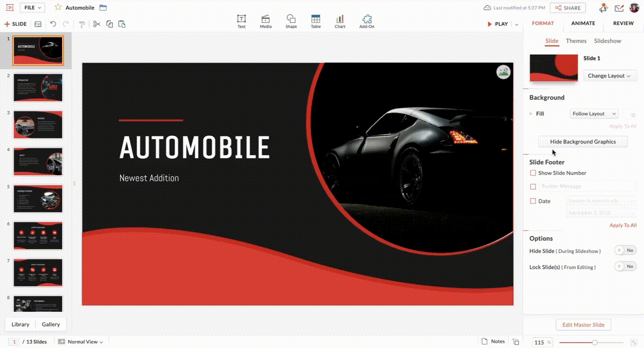This screenshot has height=348, width=644.
Task: Insert a Chart
Action: [x=340, y=21]
